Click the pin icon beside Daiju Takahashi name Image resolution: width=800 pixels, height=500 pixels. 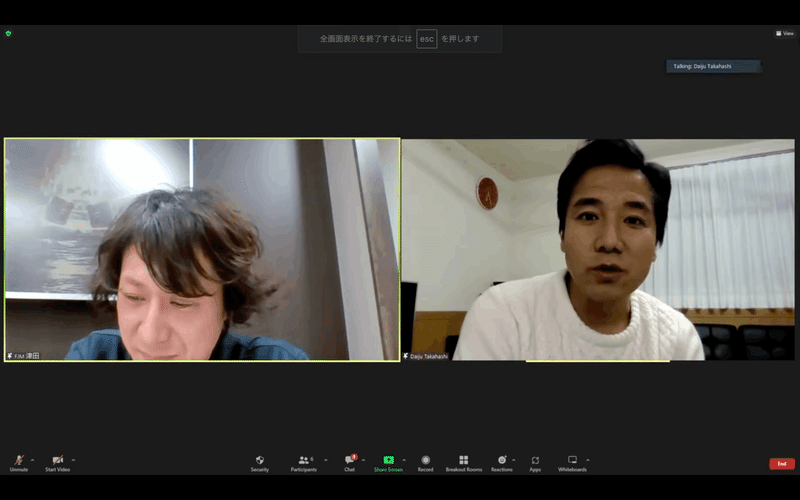click(x=406, y=356)
